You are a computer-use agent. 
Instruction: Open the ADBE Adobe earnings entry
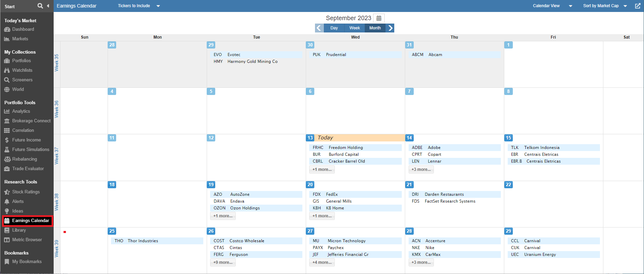click(x=454, y=148)
